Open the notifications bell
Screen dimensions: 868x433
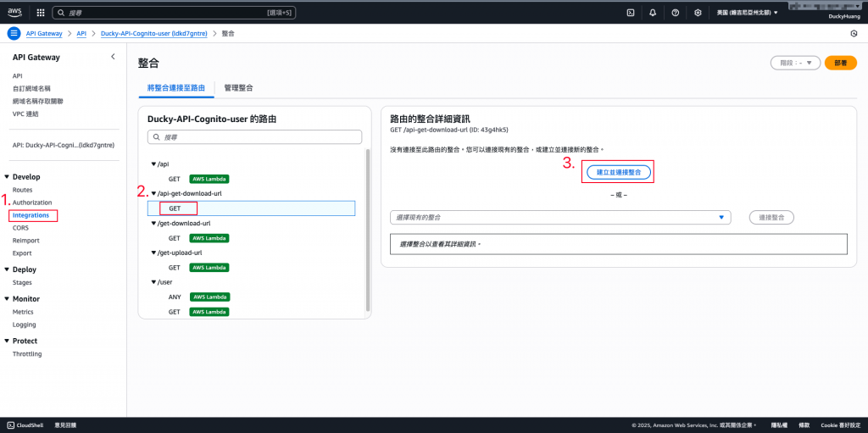(653, 12)
